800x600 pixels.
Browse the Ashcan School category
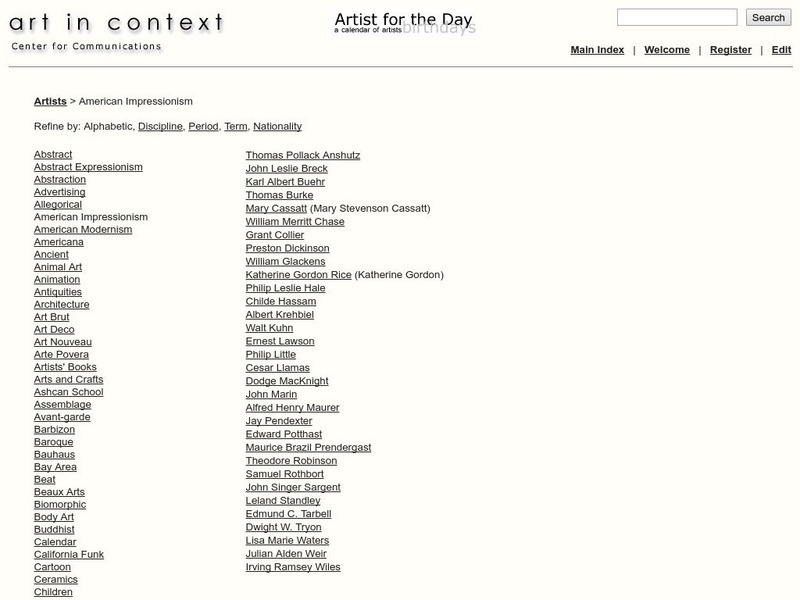point(68,392)
